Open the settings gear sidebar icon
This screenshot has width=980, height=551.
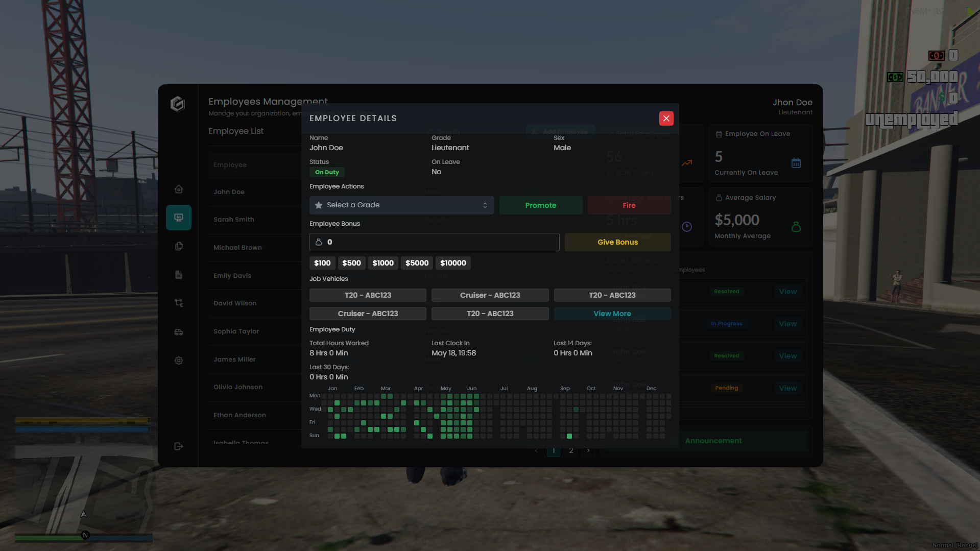point(179,361)
